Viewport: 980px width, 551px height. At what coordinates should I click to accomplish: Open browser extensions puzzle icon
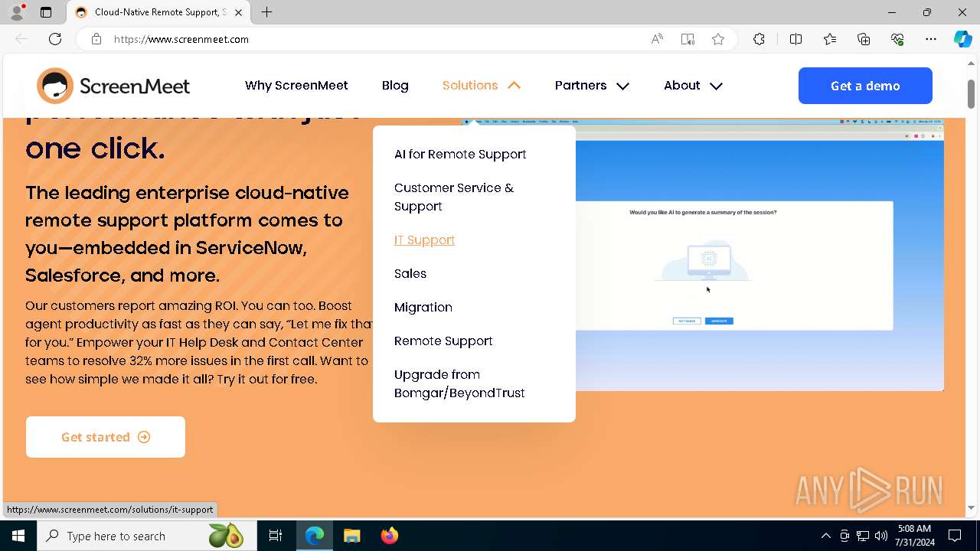(x=759, y=39)
